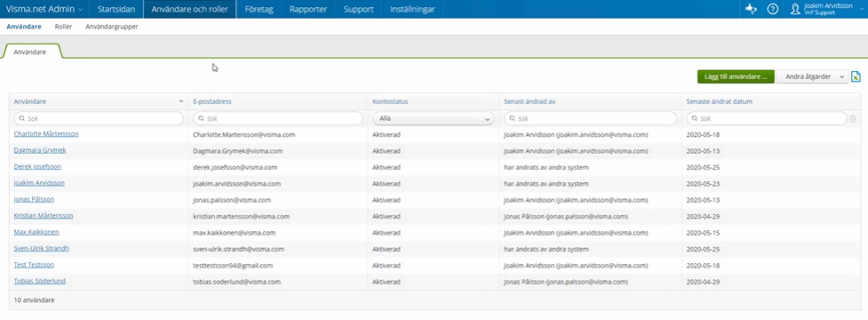Open the help question mark icon
Viewport: 868px width, 320px height.
pos(773,9)
